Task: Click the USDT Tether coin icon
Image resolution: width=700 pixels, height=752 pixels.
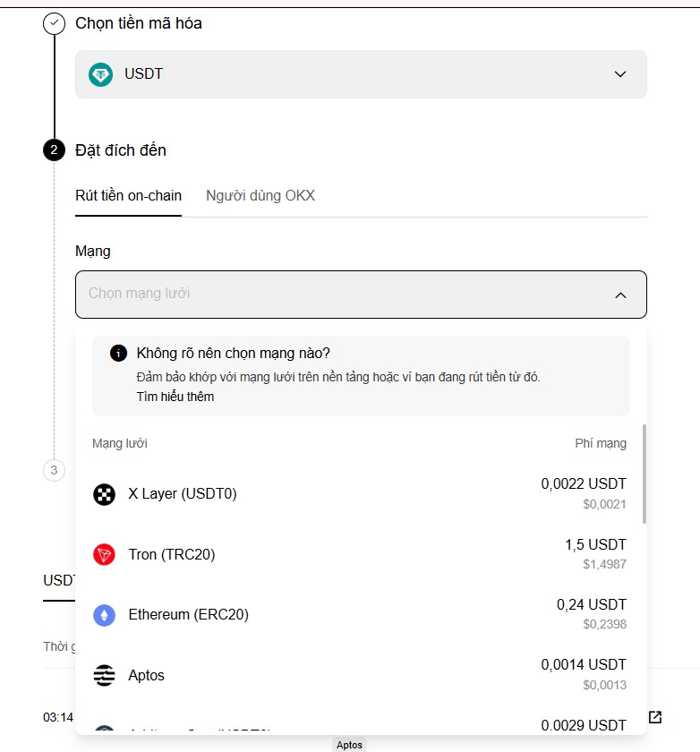Action: click(100, 74)
